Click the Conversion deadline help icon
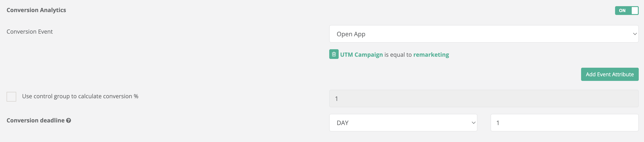644x142 pixels. [x=69, y=121]
